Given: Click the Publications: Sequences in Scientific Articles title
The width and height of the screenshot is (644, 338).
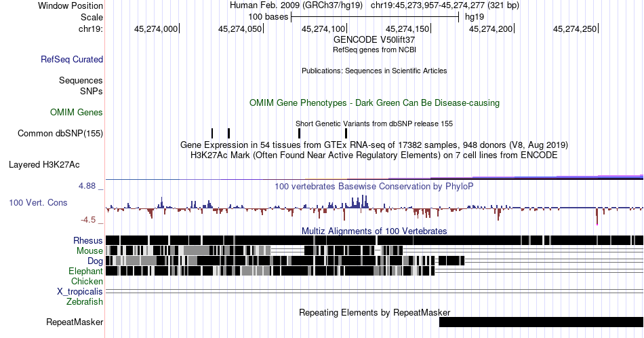Looking at the screenshot, I should (374, 71).
